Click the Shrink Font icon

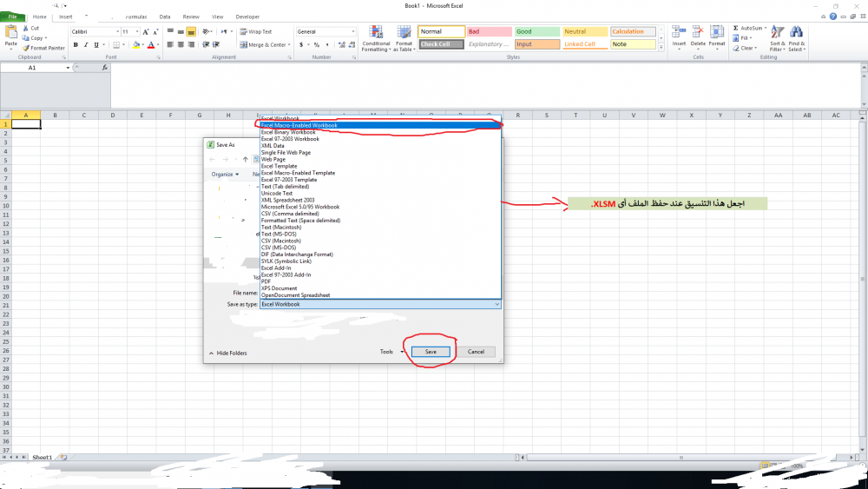pyautogui.click(x=155, y=32)
